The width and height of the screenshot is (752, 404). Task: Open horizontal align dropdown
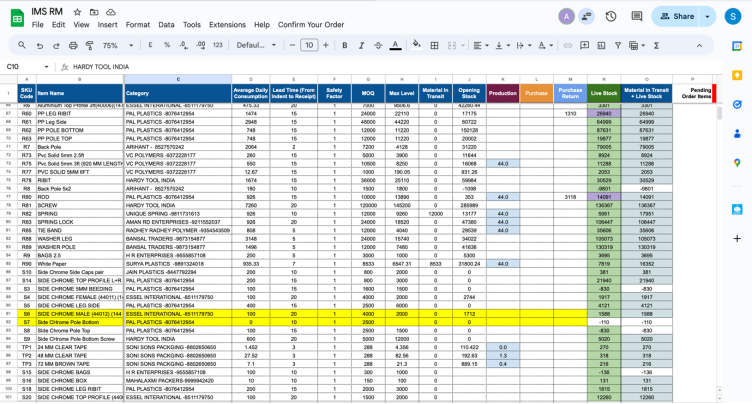pos(481,46)
